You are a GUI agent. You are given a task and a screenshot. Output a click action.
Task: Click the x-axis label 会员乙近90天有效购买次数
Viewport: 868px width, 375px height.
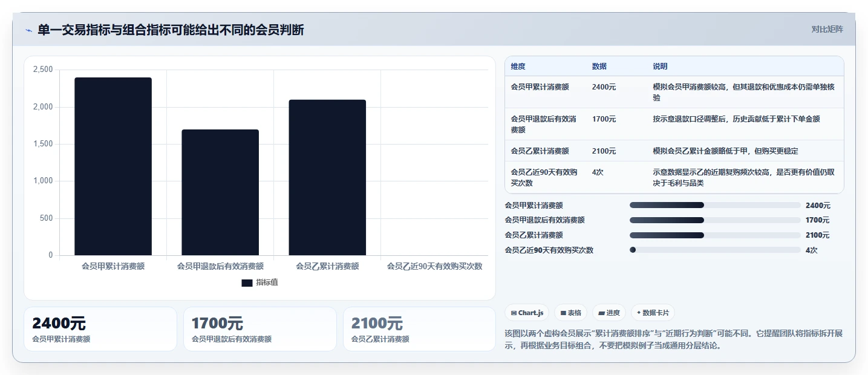pyautogui.click(x=434, y=266)
